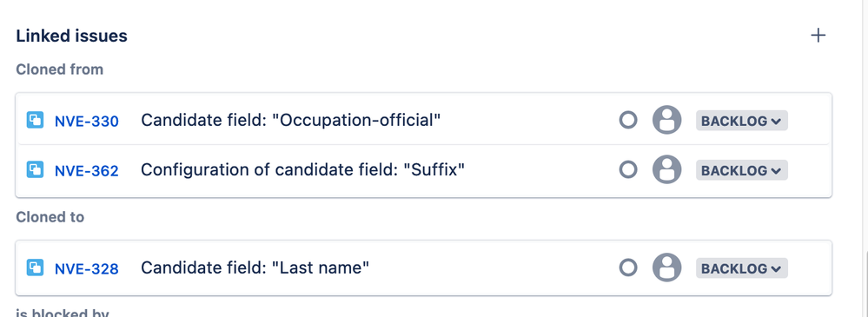Click the subtask icon beside NVE-328
Viewport: 868px width, 317px height.
(35, 267)
